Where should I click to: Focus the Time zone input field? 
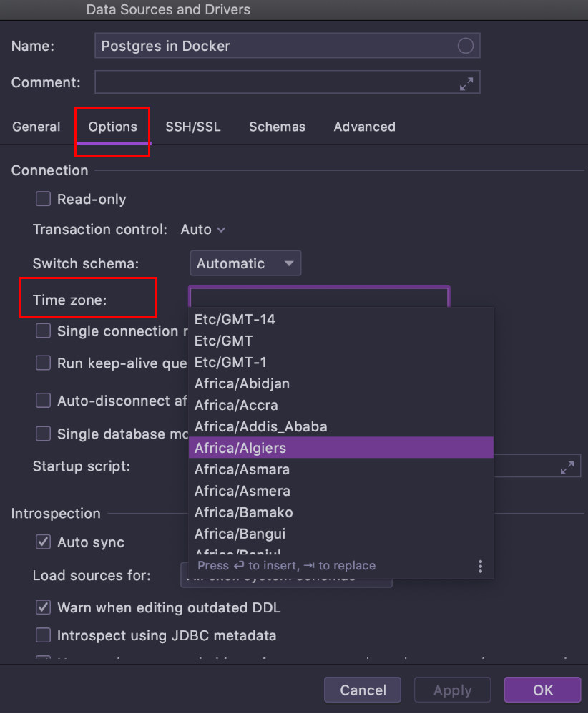click(x=319, y=297)
